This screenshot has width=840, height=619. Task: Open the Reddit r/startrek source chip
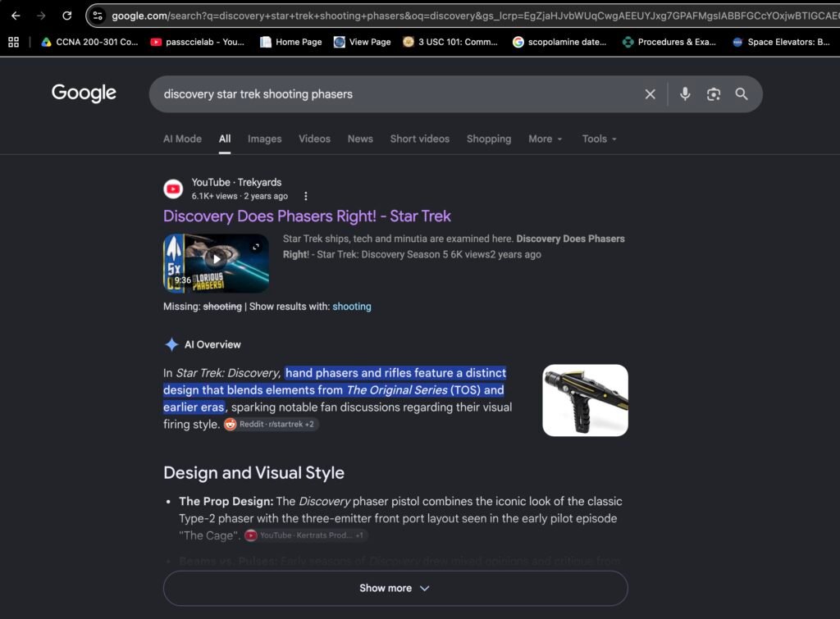point(271,424)
